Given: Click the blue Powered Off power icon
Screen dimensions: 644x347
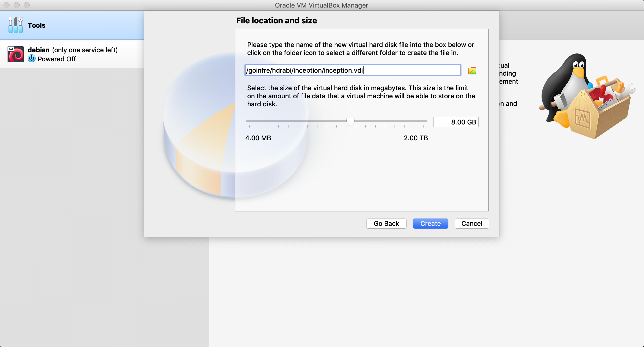Looking at the screenshot, I should 31,59.
